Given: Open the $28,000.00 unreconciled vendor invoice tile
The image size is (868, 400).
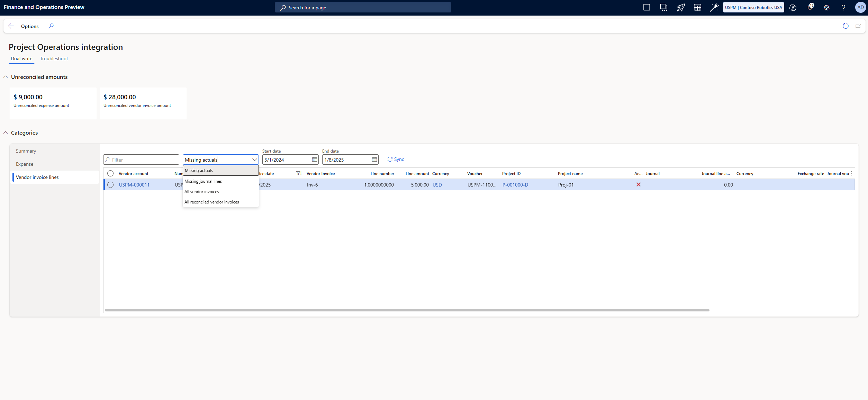Looking at the screenshot, I should point(143,103).
